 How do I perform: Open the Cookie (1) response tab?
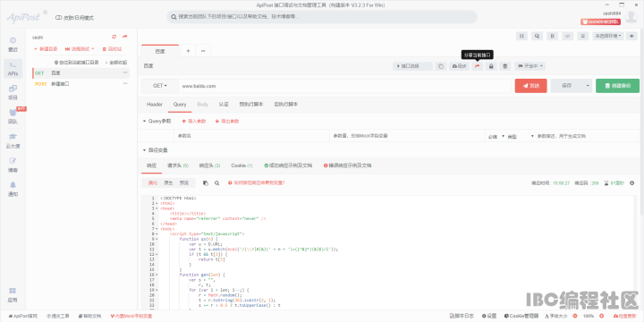click(x=241, y=165)
